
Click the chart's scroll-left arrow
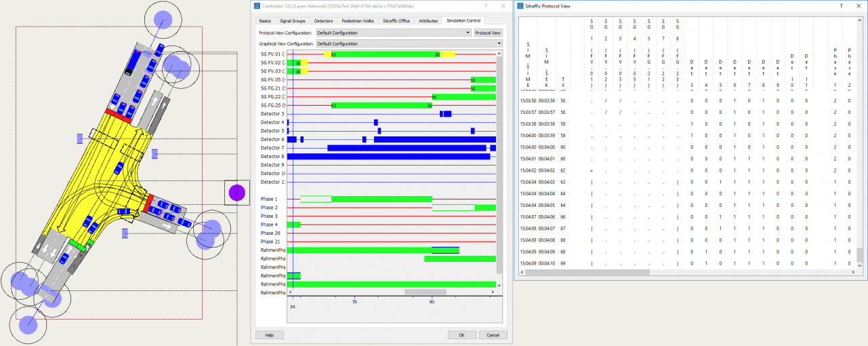[x=290, y=292]
